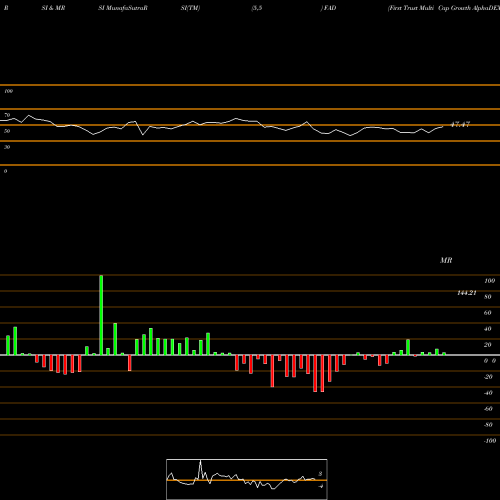The height and width of the screenshot is (500, 500).
Task: Click the MR label above the histogram
Action: (446, 260)
